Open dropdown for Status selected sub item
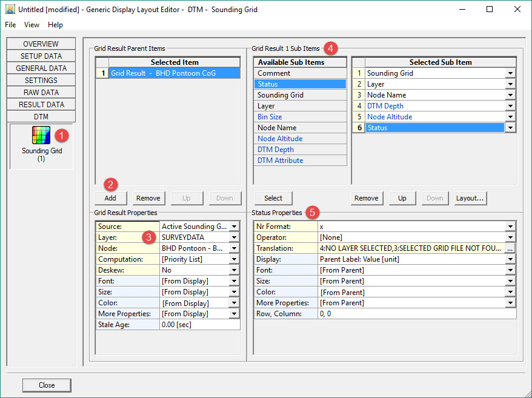Image resolution: width=532 pixels, height=398 pixels. pyautogui.click(x=510, y=128)
